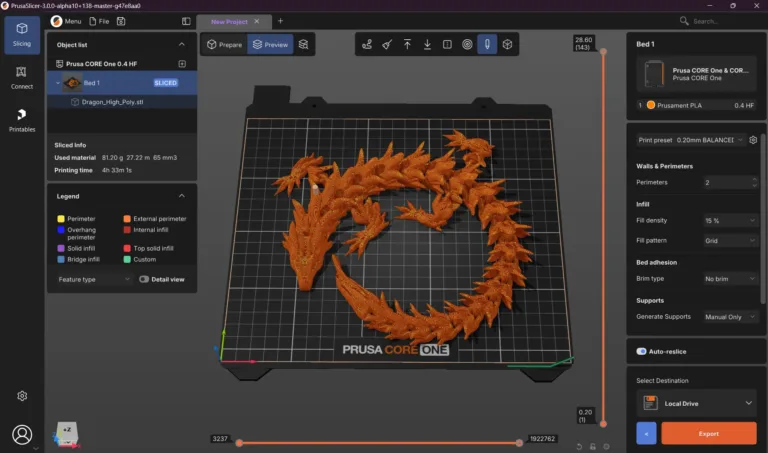Collapse the Legend panel

click(x=182, y=196)
